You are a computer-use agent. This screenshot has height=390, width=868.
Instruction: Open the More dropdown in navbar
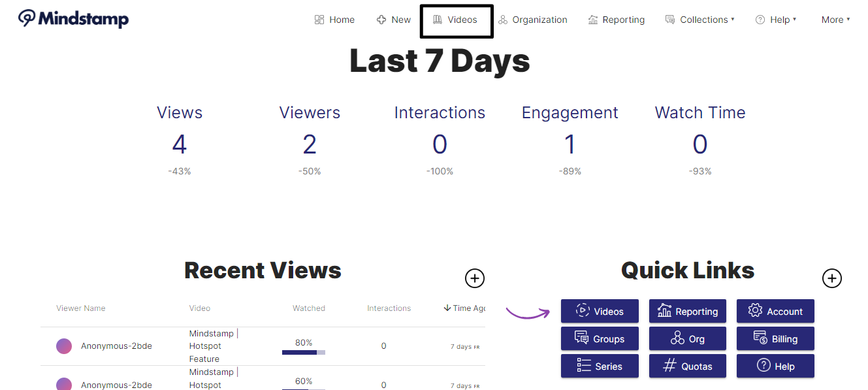[835, 20]
